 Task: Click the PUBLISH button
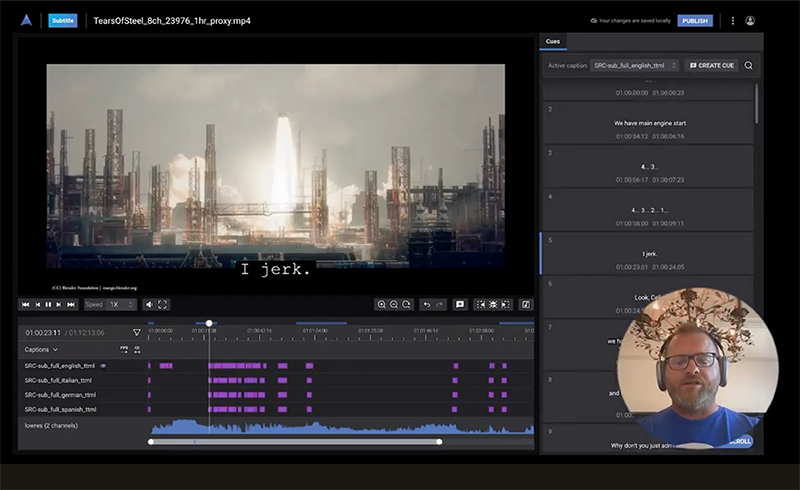(695, 21)
